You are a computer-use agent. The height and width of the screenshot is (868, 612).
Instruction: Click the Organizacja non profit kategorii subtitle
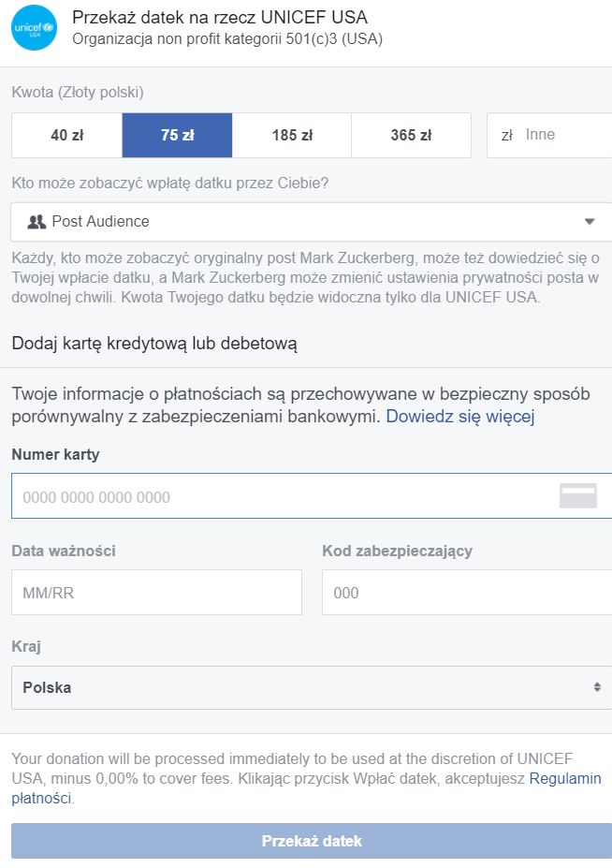click(x=227, y=39)
